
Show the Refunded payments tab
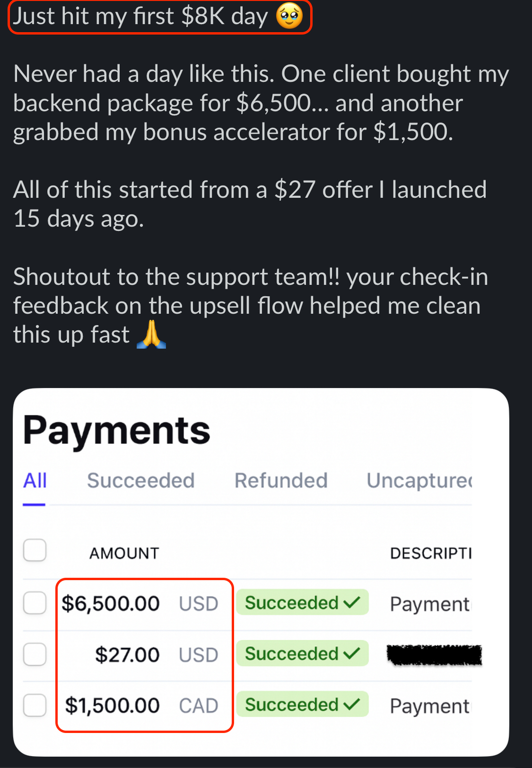point(281,481)
